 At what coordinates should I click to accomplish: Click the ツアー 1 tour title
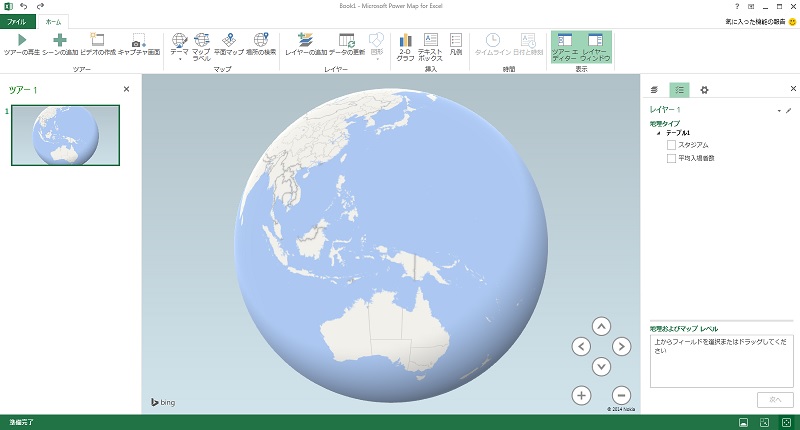point(22,90)
